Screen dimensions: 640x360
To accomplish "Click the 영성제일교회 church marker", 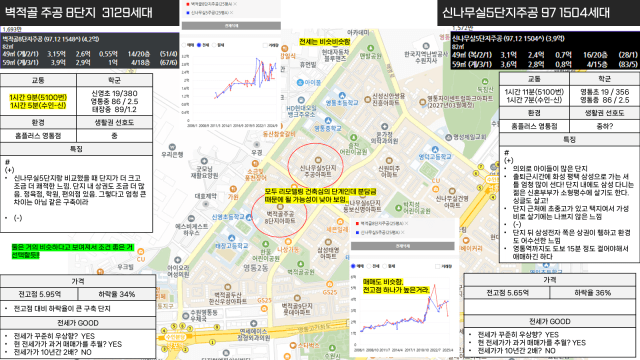I will tap(449, 137).
